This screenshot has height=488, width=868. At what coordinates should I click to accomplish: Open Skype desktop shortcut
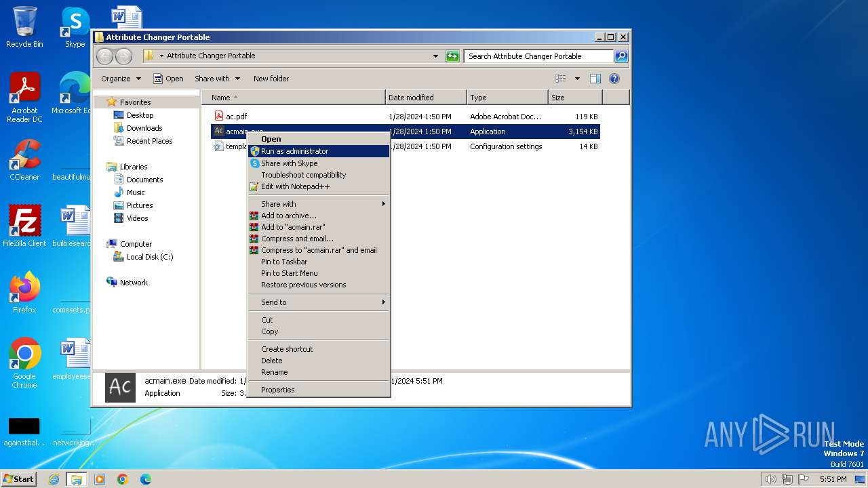[75, 27]
